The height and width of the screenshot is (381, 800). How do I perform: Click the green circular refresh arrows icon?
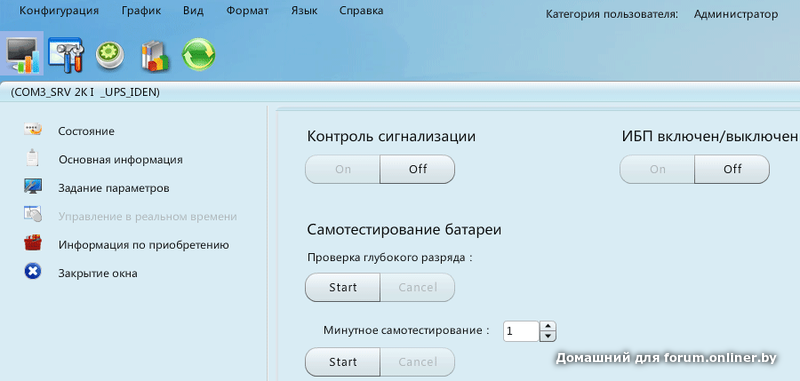pyautogui.click(x=198, y=55)
